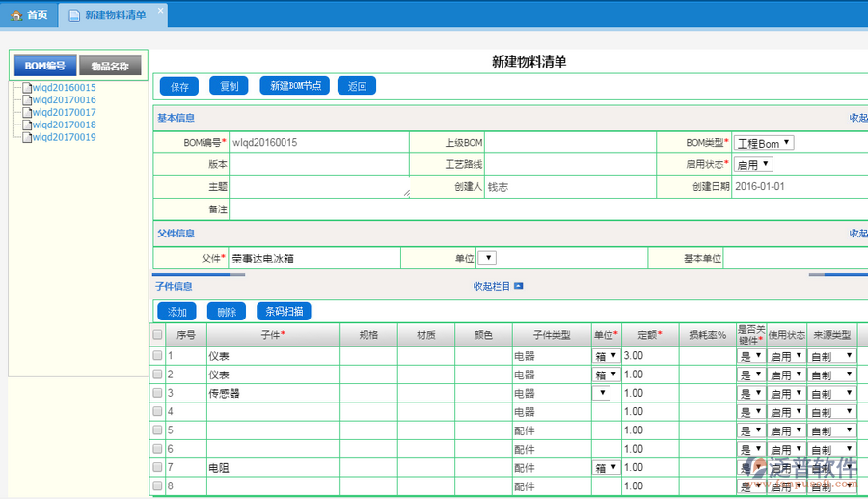Viewport: 868px width, 499px height.
Task: Check the checkbox for row 3 传感器
Action: coord(157,394)
